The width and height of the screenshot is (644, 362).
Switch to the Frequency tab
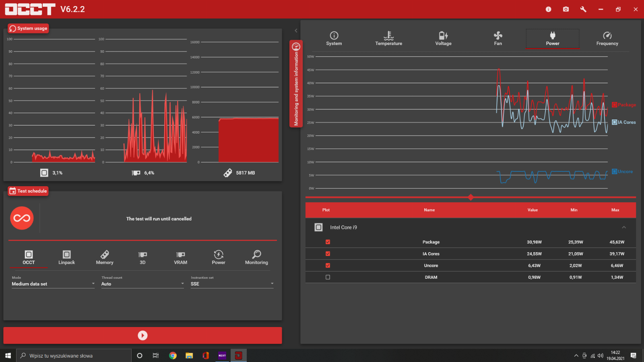pyautogui.click(x=607, y=39)
